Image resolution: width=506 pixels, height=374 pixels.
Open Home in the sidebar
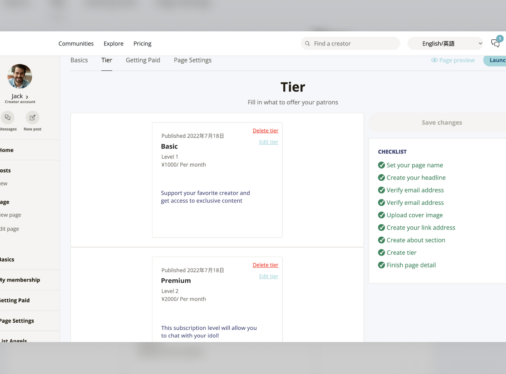click(x=7, y=150)
